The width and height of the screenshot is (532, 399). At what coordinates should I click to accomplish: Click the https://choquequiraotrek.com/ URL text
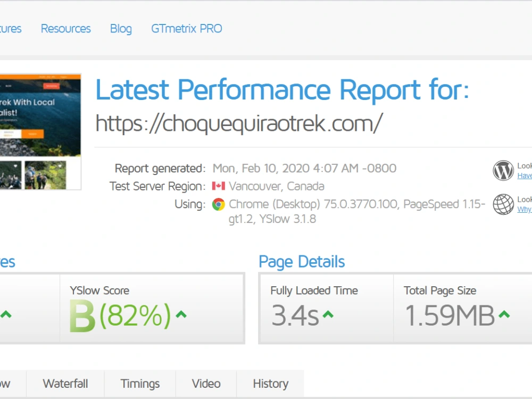point(239,123)
